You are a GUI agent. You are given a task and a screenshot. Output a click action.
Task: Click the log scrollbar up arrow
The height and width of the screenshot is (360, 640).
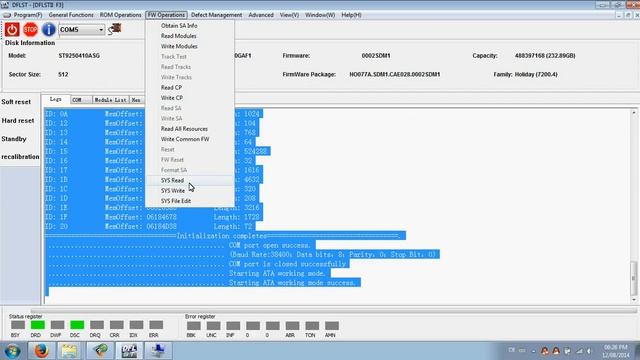[634, 113]
